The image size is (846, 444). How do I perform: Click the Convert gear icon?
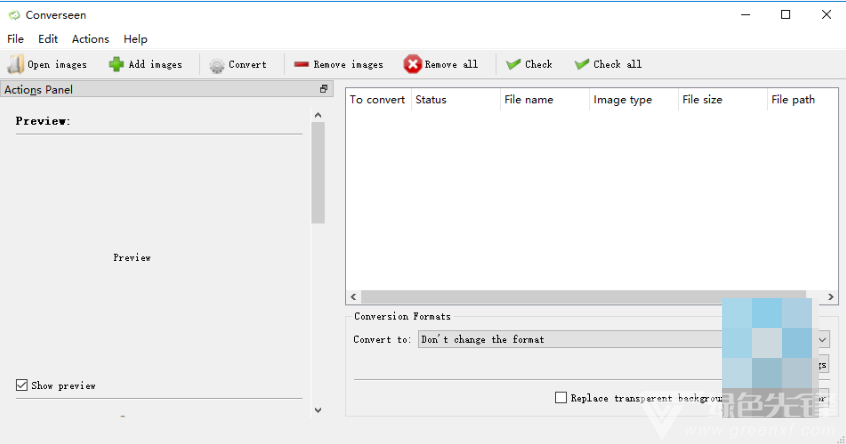217,65
